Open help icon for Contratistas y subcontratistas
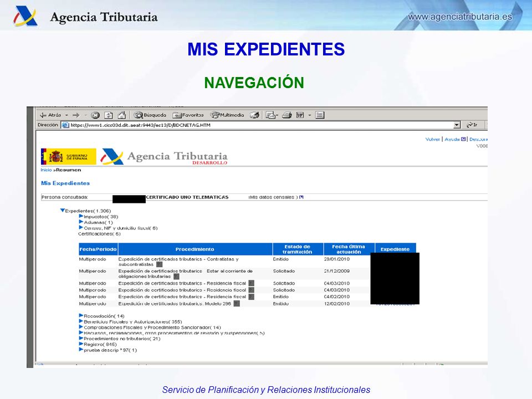This screenshot has height=399, width=532. (159, 264)
